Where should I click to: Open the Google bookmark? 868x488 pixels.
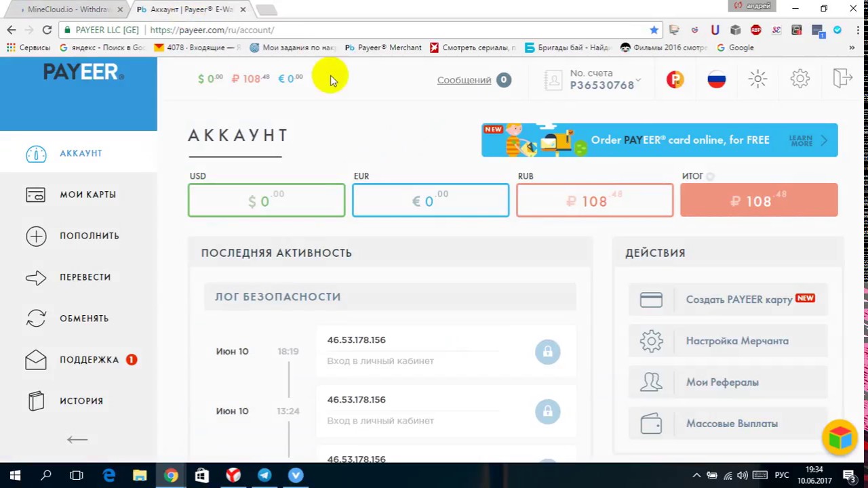coord(735,47)
